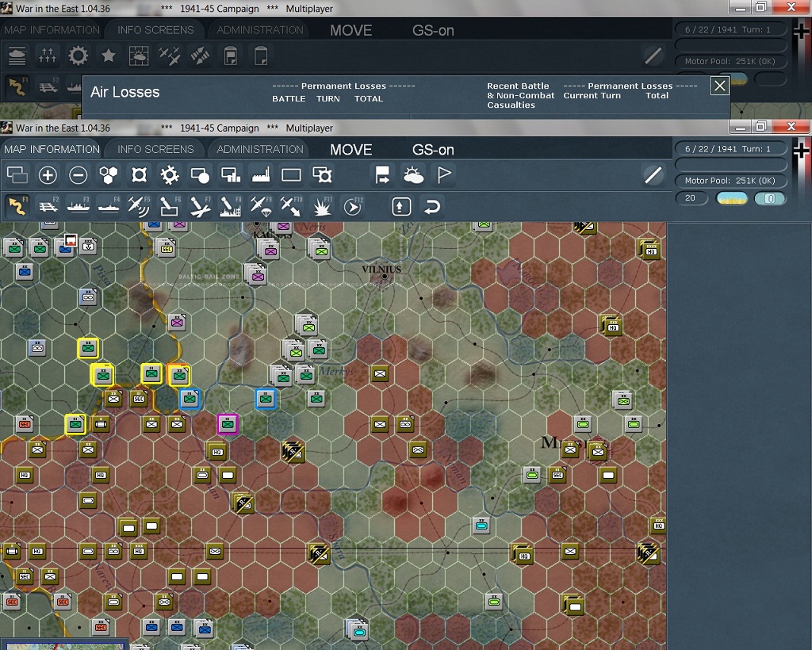
Task: Click the diagonal slash icon in front window
Action: coord(653,175)
